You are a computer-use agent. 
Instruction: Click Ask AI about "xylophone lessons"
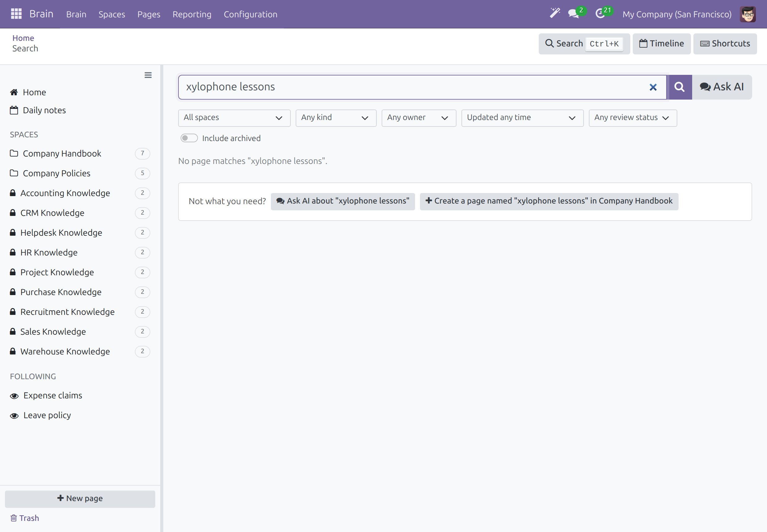(343, 201)
